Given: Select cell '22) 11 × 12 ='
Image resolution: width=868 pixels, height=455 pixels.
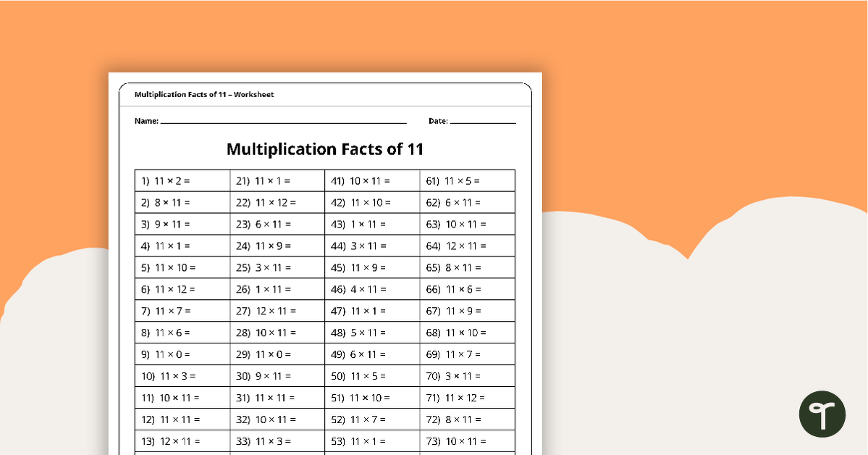Looking at the screenshot, I should (x=277, y=202).
